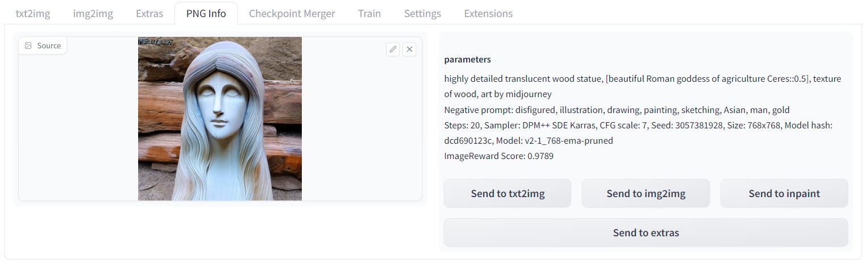Click the Send to extras button
The image size is (868, 263).
pos(646,233)
